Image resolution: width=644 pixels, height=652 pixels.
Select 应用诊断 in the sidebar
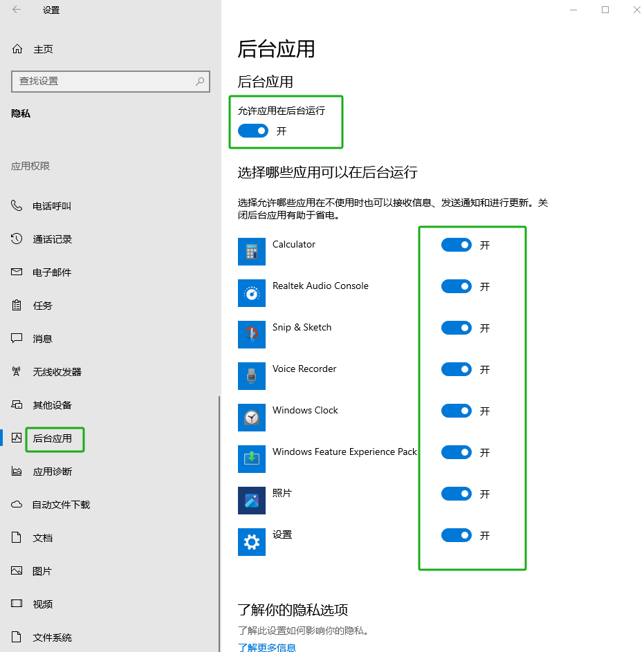[x=52, y=472]
